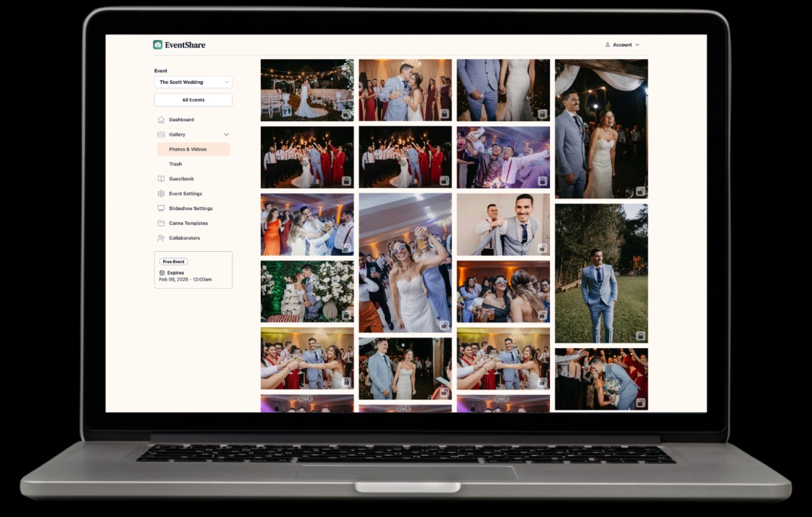812x517 pixels.
Task: Toggle lock on couple kissing with bouquet photo
Action: (x=640, y=403)
